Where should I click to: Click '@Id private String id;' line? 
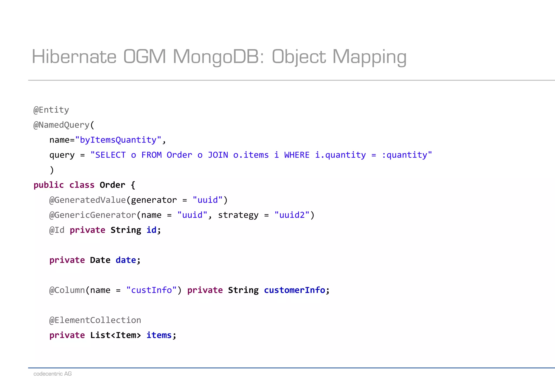pyautogui.click(x=105, y=230)
